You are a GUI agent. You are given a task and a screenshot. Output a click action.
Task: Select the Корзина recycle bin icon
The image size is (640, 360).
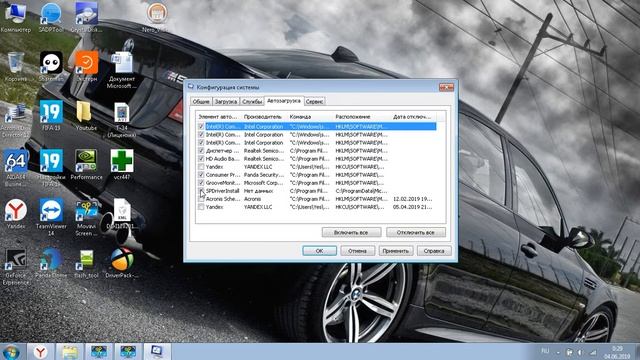tap(16, 66)
